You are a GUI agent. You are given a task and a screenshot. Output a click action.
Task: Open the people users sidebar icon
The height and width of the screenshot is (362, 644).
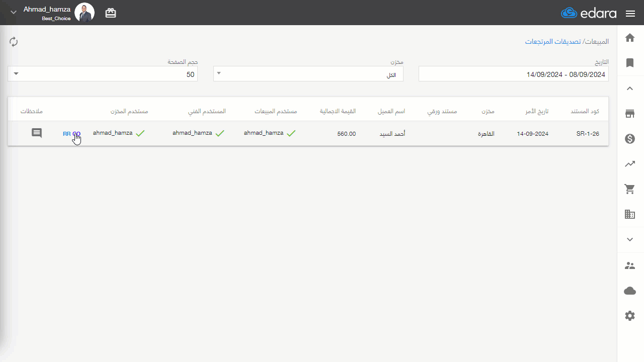coord(630,265)
